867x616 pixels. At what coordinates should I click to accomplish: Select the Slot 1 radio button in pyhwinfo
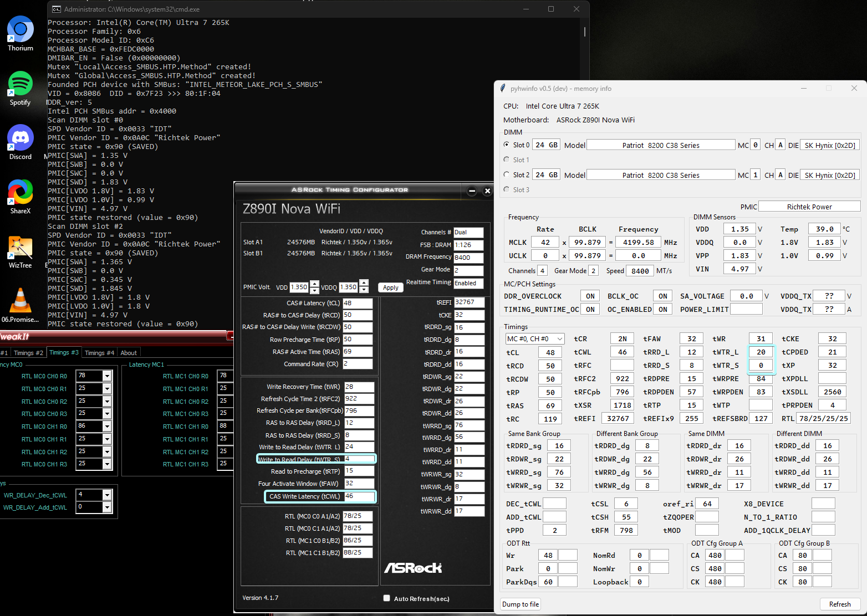(x=507, y=160)
